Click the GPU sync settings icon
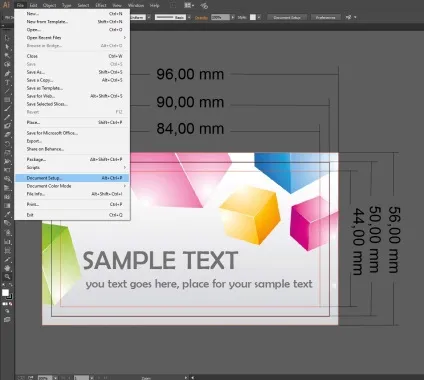The image size is (424, 380). (204, 6)
